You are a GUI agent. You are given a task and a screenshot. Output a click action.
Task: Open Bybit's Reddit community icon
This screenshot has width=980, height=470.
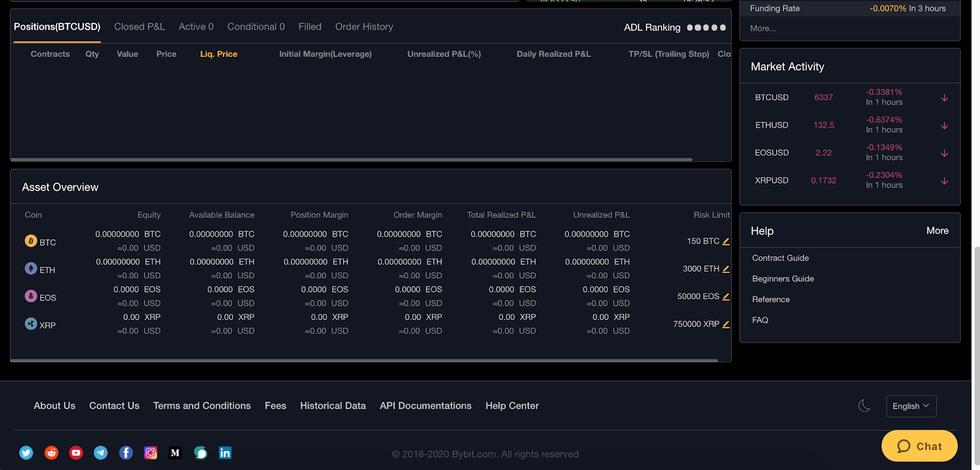pos(51,453)
